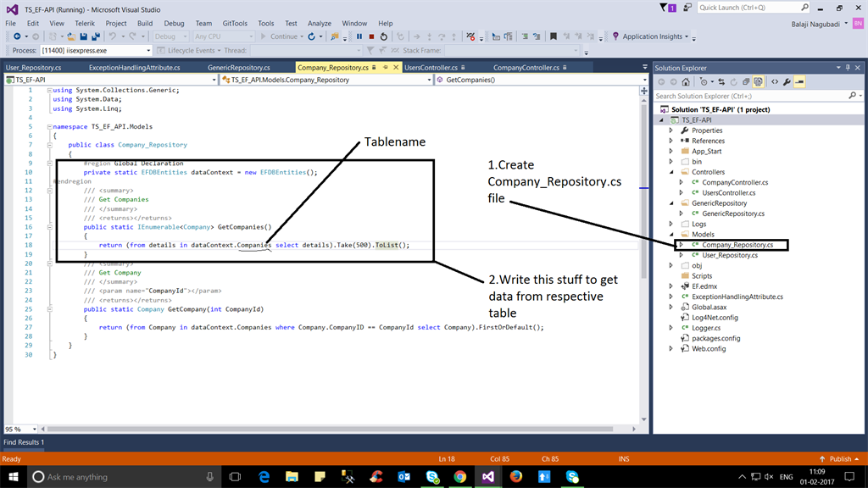This screenshot has height=488, width=868.
Task: Click the Application Insights button
Action: click(651, 36)
